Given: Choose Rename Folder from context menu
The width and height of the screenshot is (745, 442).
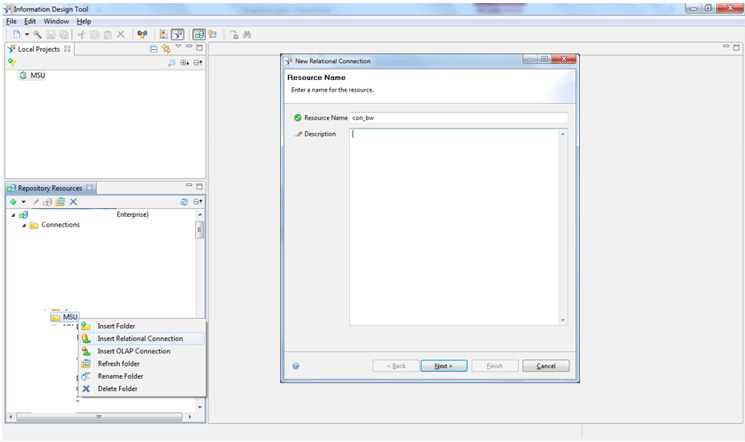Looking at the screenshot, I should (142, 376).
